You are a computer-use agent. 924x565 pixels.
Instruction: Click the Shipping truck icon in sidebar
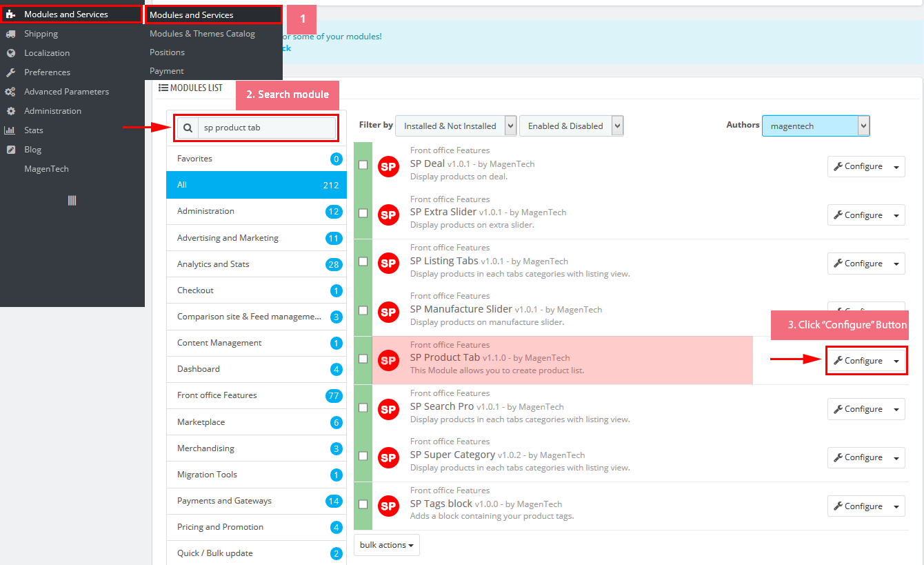coord(10,33)
